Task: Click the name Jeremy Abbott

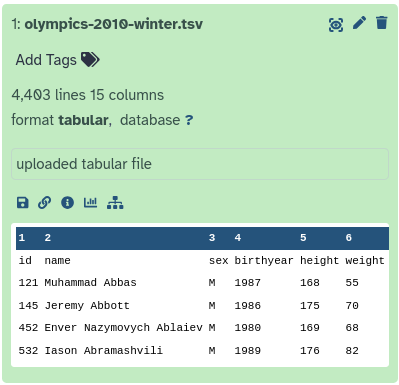Action: 87,305
